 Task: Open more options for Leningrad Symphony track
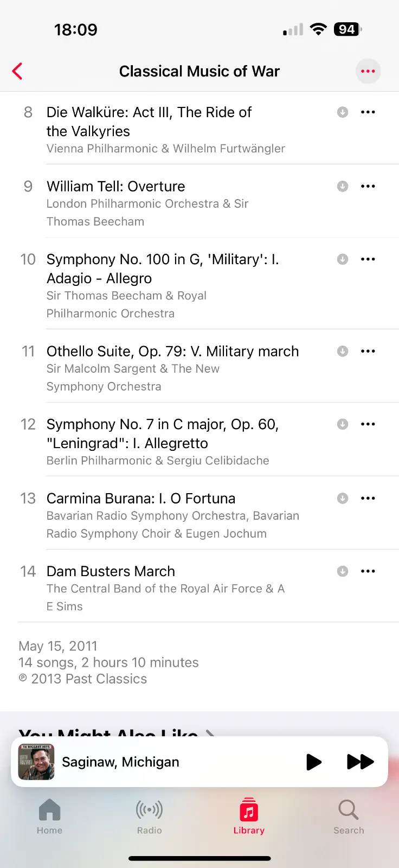[x=368, y=424]
